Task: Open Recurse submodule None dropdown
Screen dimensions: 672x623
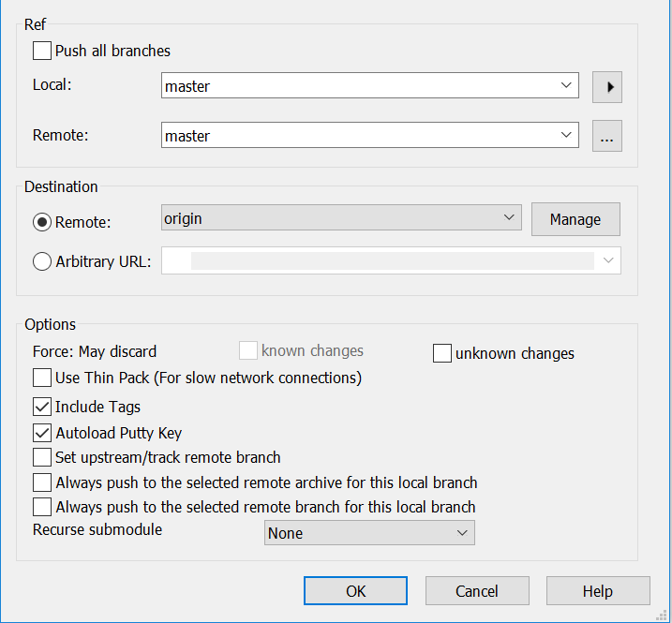Action: [x=369, y=532]
